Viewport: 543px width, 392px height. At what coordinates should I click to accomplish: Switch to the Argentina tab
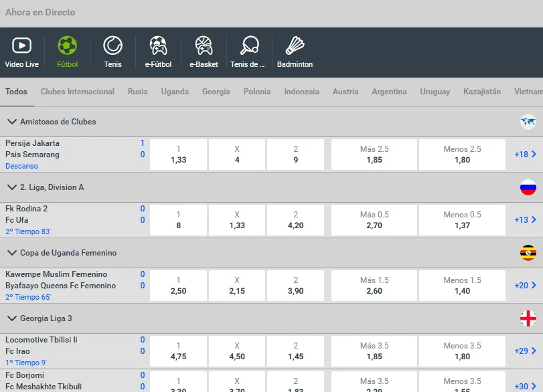[x=389, y=92]
